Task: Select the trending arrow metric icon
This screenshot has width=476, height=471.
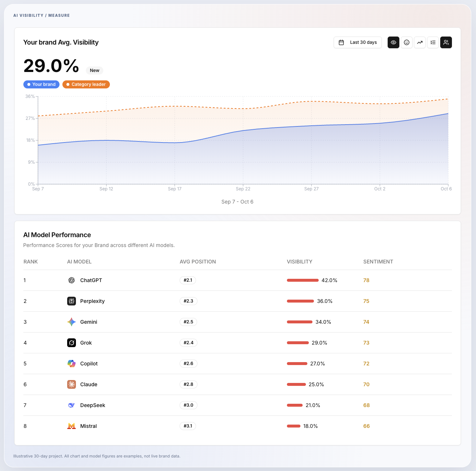Action: [419, 42]
